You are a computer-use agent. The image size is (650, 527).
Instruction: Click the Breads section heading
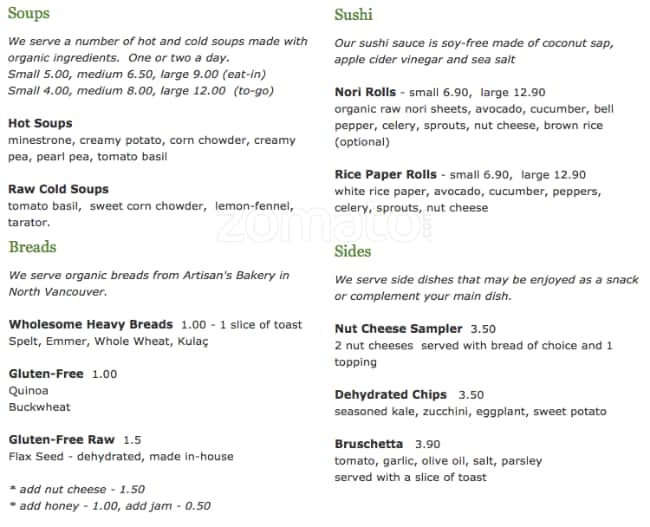pos(32,247)
